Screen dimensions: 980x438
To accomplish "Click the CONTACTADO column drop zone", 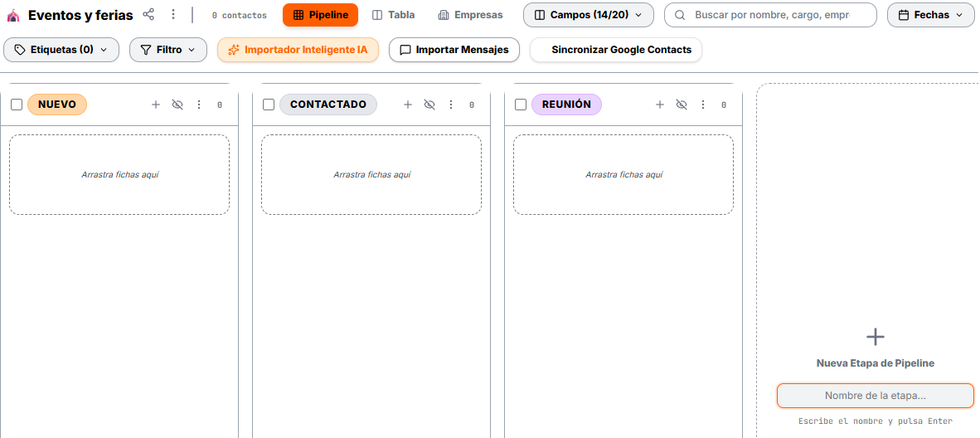I will click(x=371, y=174).
